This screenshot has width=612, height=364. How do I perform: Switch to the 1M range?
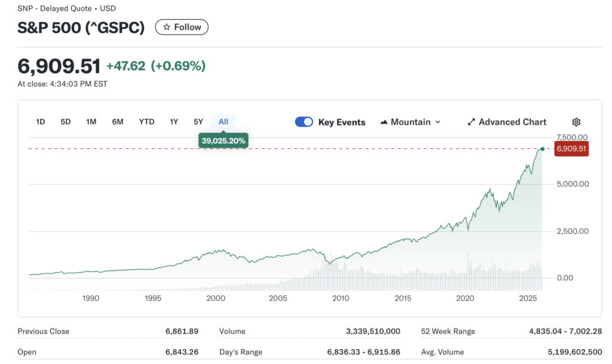(91, 122)
